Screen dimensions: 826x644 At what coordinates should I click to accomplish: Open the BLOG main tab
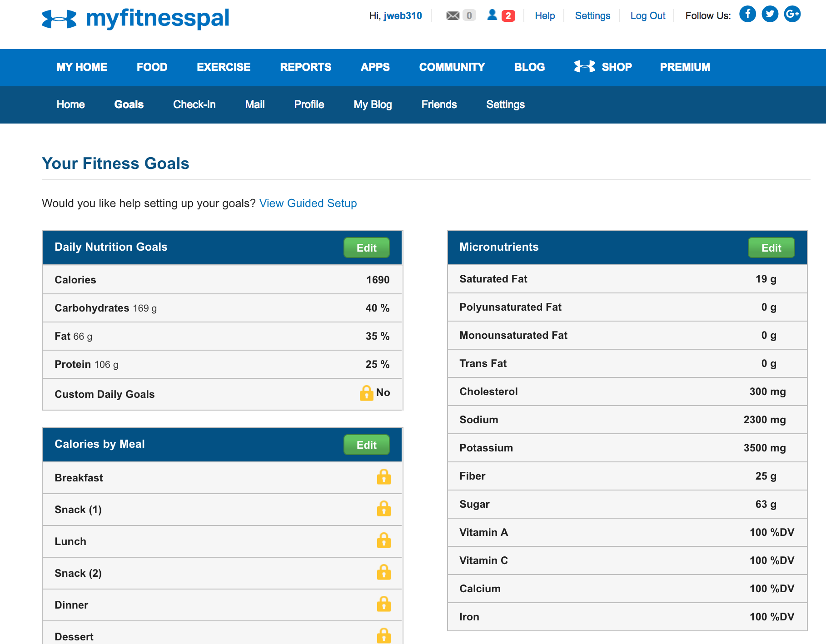[529, 67]
